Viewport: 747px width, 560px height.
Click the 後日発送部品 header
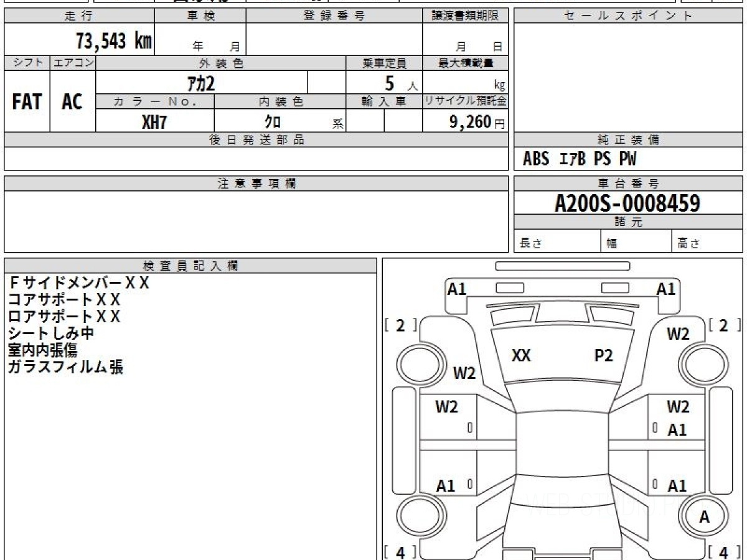(256, 140)
